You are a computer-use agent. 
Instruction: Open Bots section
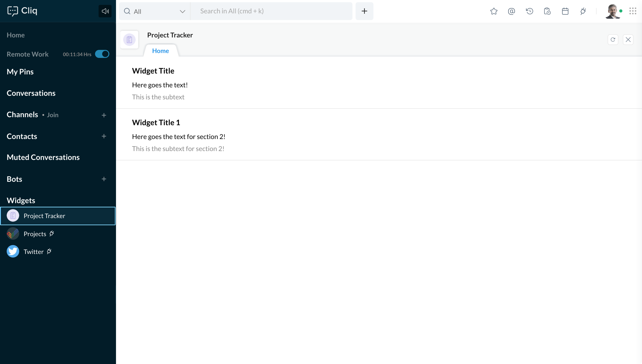tap(14, 179)
